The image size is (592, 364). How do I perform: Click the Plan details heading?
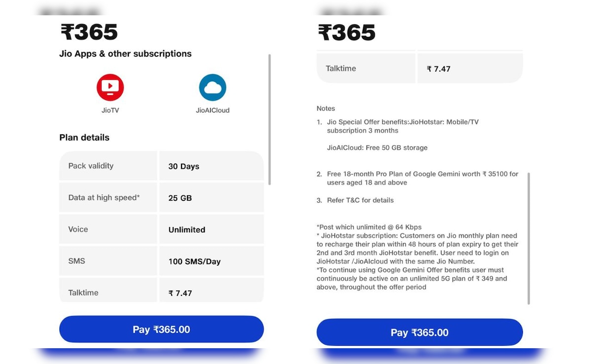tap(84, 138)
